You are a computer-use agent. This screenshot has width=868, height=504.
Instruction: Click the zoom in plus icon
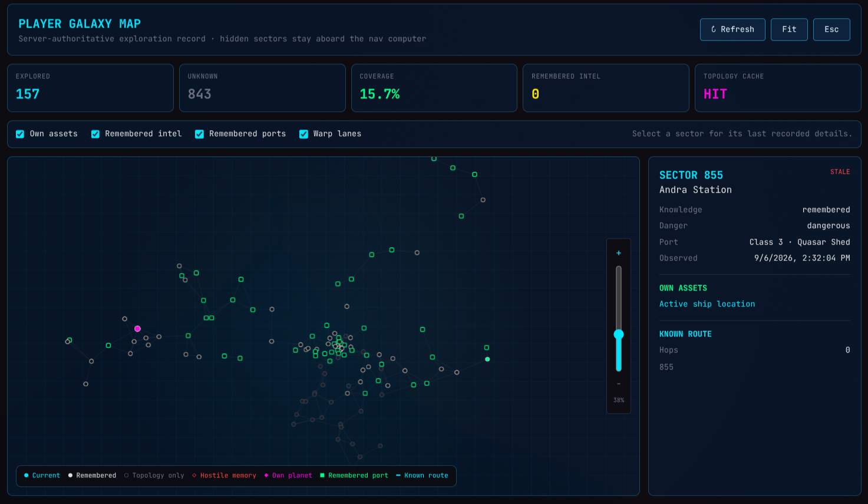[x=619, y=253]
